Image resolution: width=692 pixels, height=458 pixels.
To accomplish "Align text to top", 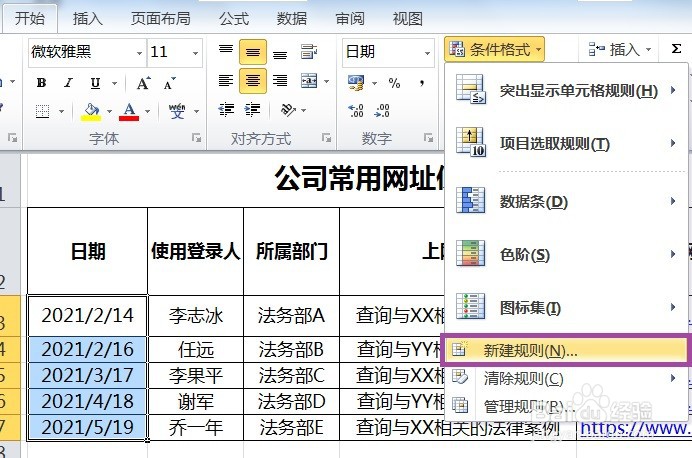I will [x=226, y=50].
